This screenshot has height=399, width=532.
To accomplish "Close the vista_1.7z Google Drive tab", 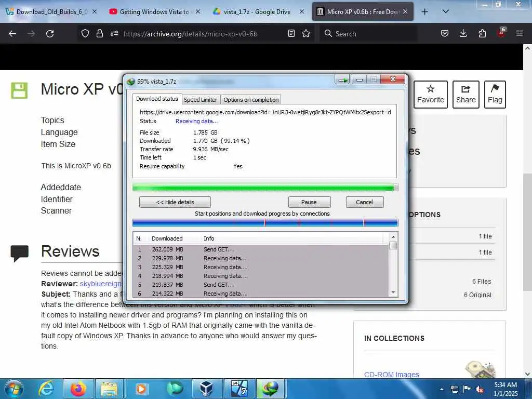I will [x=302, y=12].
